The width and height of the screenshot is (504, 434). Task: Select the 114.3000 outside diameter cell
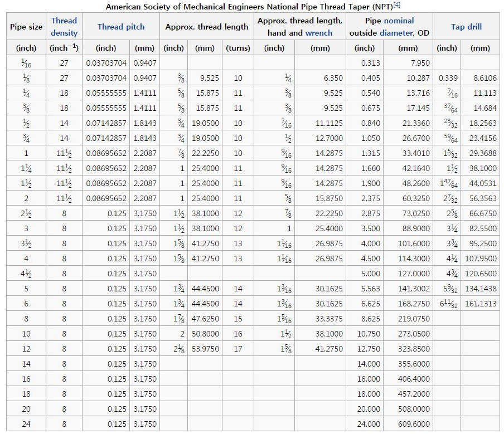coord(408,259)
